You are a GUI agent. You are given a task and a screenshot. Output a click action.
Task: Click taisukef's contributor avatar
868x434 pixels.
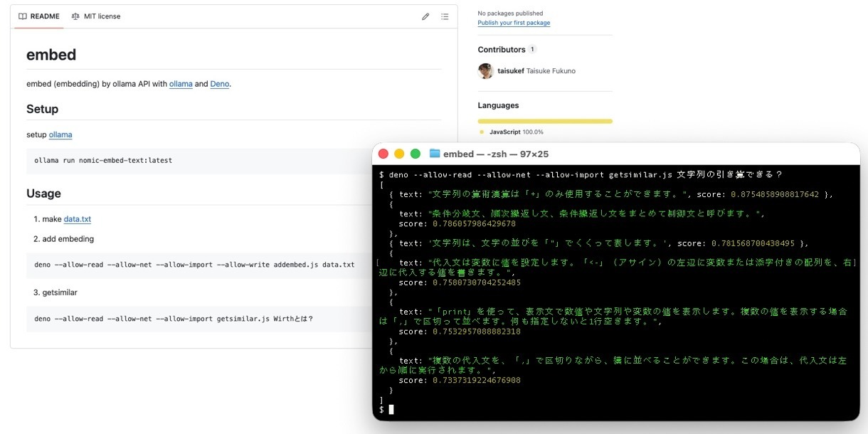pos(485,71)
